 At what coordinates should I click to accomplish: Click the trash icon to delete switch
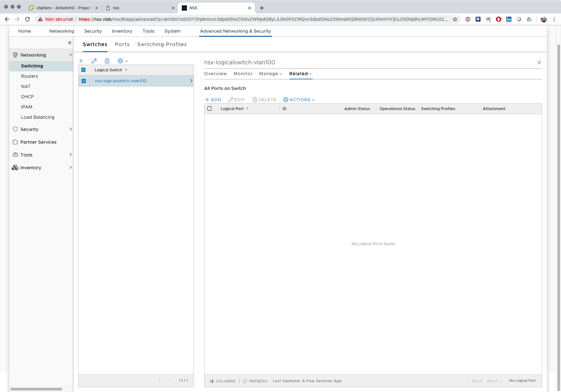[107, 61]
